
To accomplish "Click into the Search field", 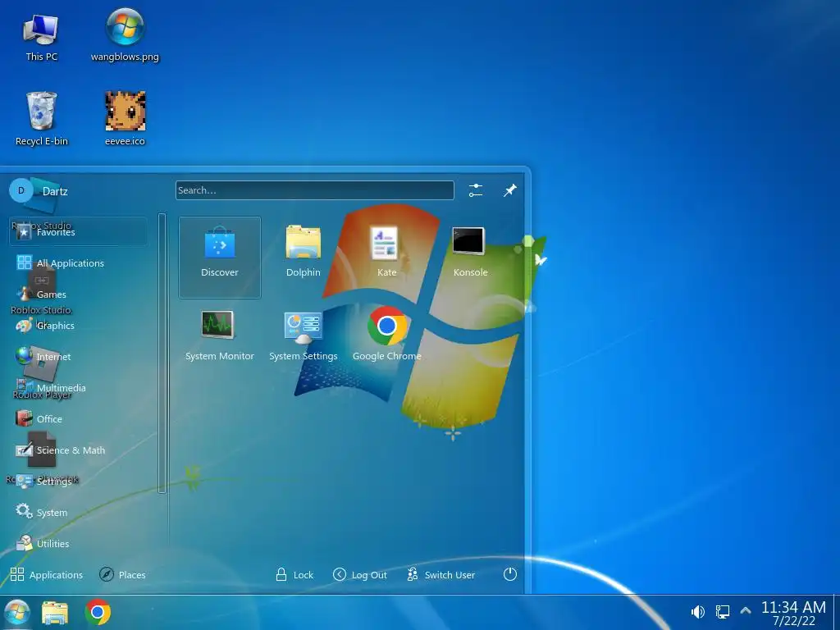I will pyautogui.click(x=314, y=190).
